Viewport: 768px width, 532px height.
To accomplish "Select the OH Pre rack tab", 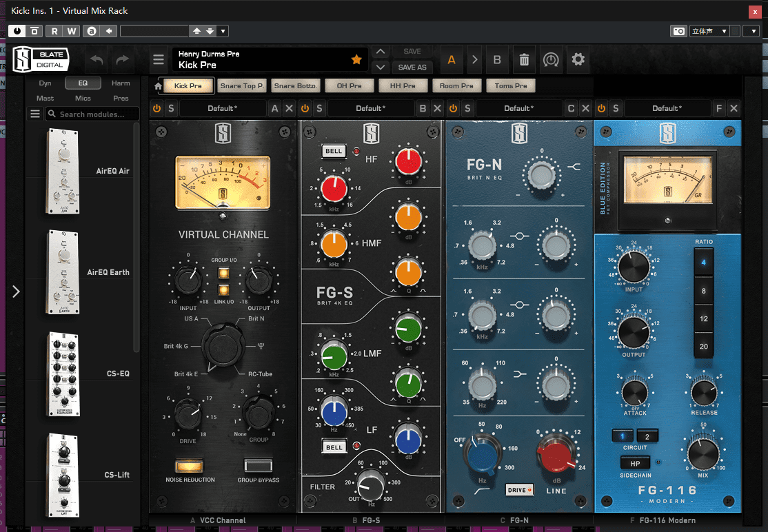I will click(x=350, y=85).
